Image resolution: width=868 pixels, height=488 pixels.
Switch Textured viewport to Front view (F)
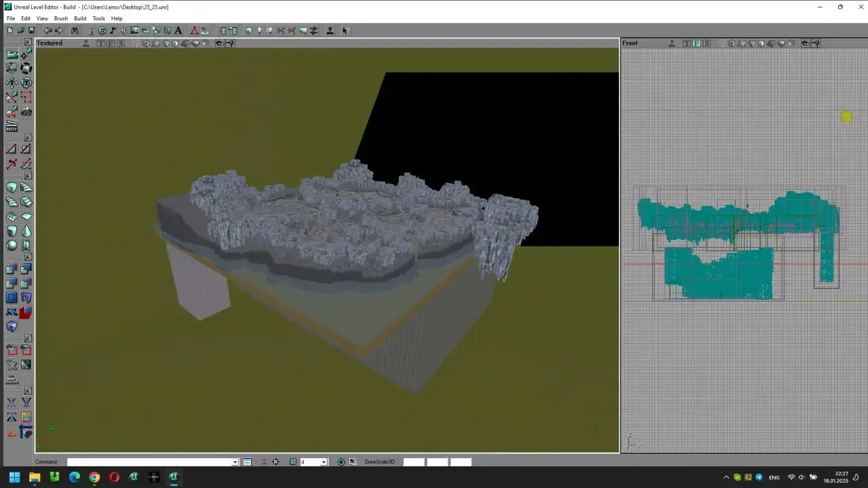coord(111,43)
